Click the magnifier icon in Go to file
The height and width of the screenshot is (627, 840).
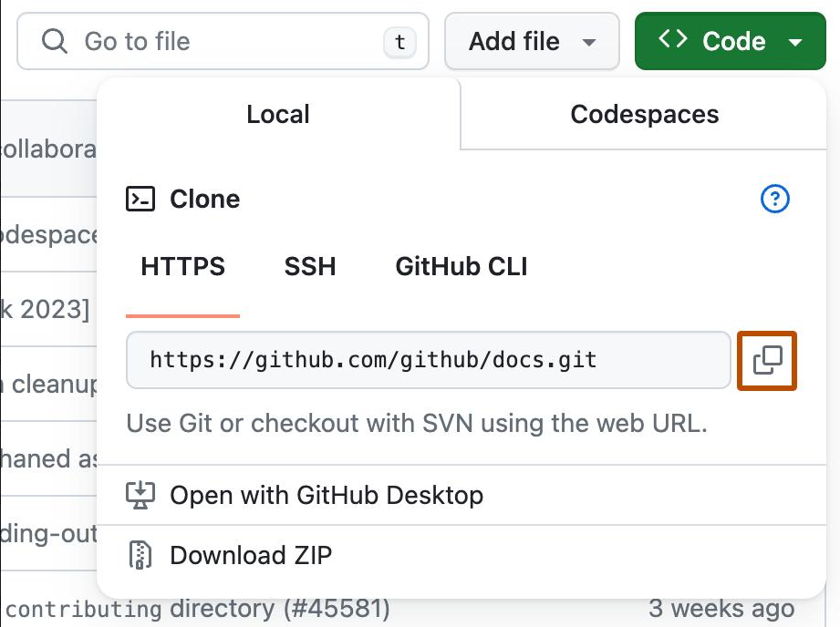coord(55,41)
